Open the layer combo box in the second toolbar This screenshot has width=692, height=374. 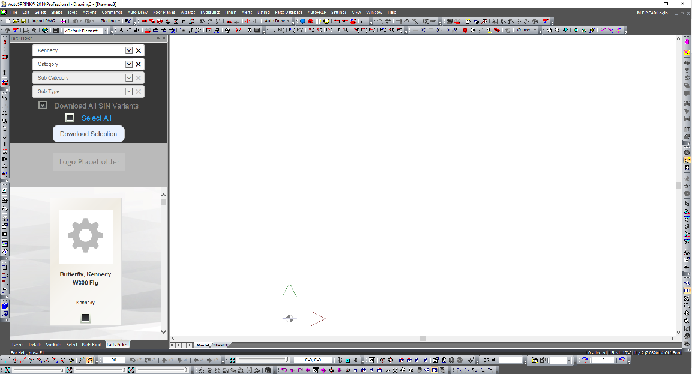(x=86, y=30)
